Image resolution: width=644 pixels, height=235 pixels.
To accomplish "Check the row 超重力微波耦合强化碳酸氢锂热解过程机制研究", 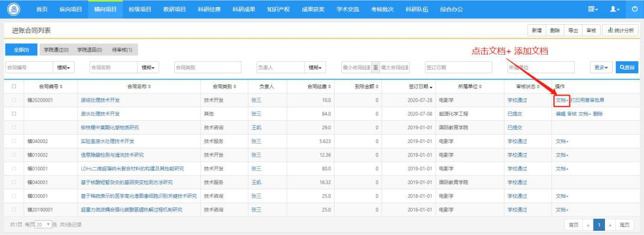I will pyautogui.click(x=14, y=210).
